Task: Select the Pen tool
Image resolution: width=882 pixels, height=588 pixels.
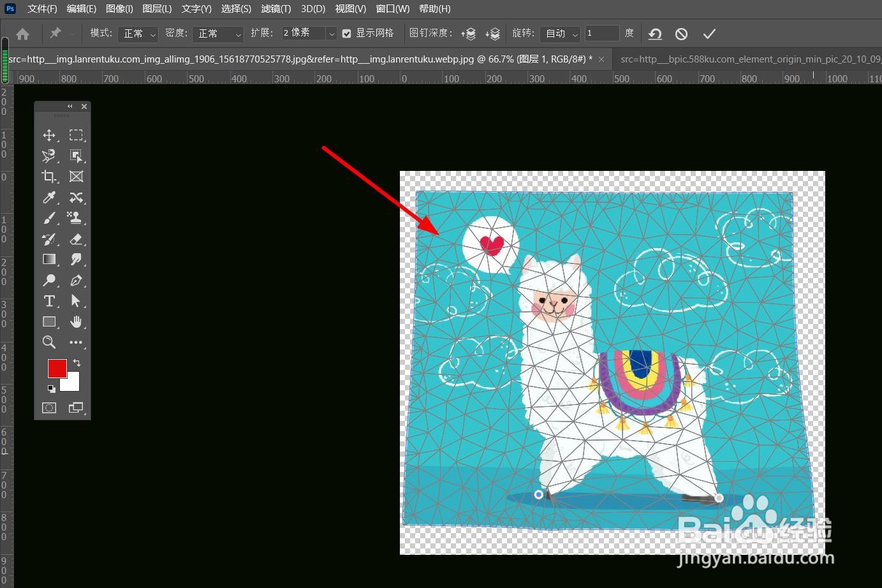Action: (76, 281)
